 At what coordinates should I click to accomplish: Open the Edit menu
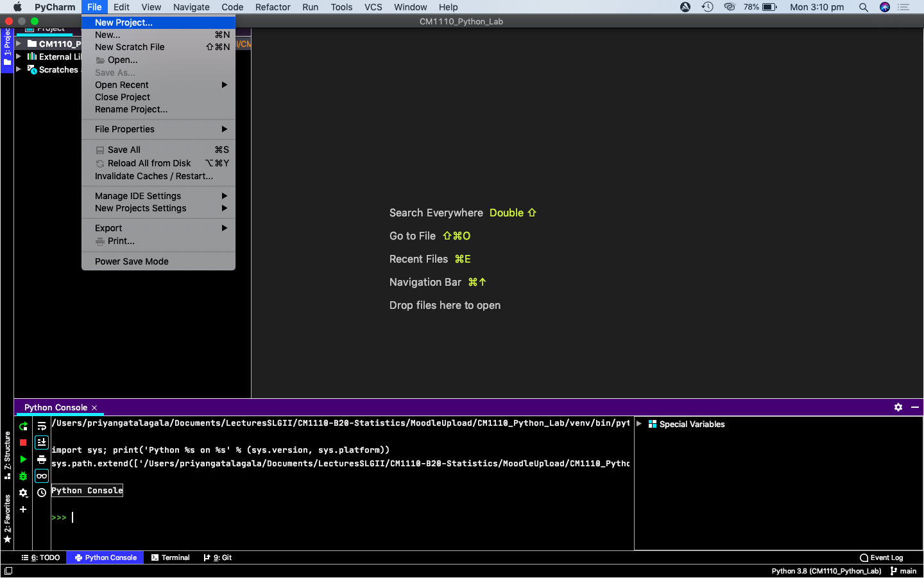tap(121, 7)
